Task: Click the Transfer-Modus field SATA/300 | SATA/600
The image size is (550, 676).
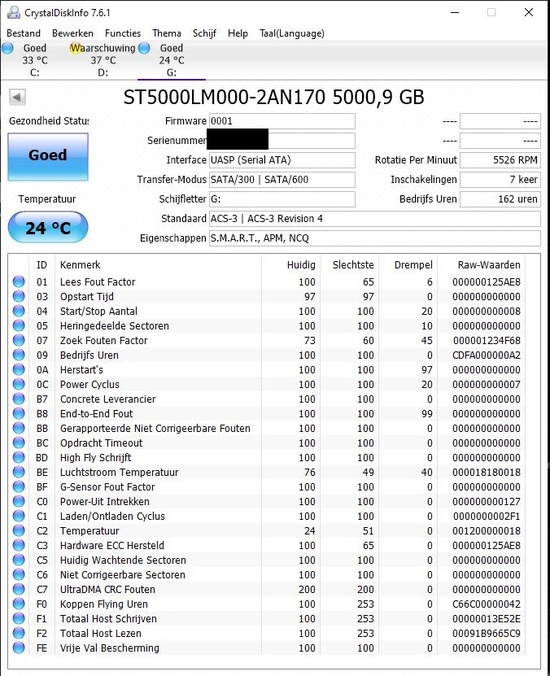Action: pyautogui.click(x=282, y=179)
